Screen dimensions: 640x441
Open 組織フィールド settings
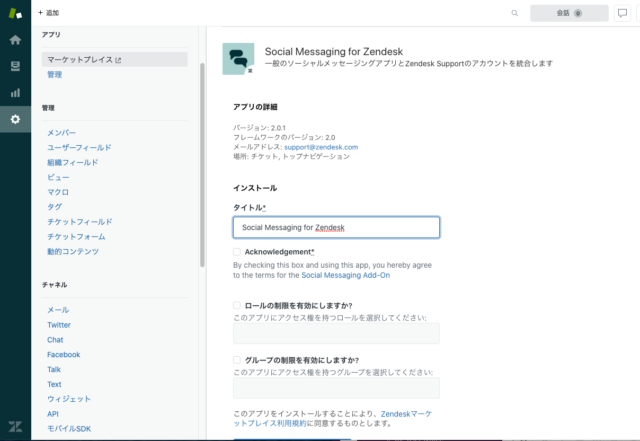[73, 162]
